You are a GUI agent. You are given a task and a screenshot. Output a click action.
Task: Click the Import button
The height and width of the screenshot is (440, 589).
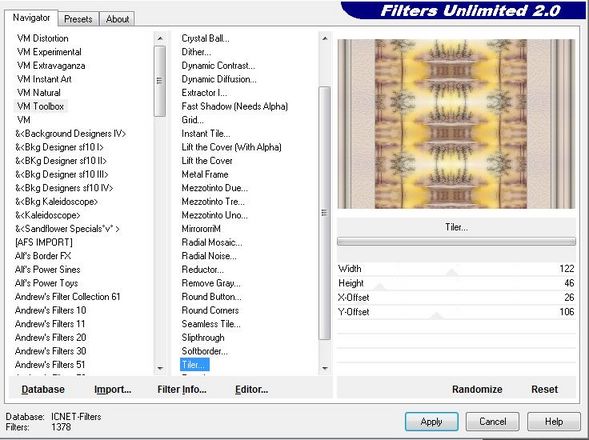pos(113,389)
